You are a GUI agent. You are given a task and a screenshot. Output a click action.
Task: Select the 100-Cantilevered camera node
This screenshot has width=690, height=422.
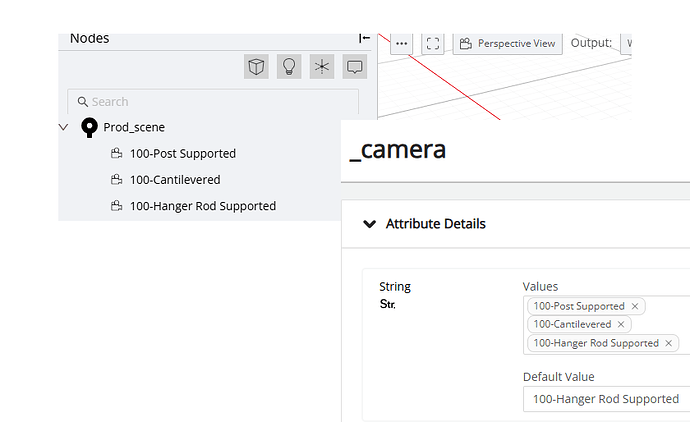tap(175, 180)
